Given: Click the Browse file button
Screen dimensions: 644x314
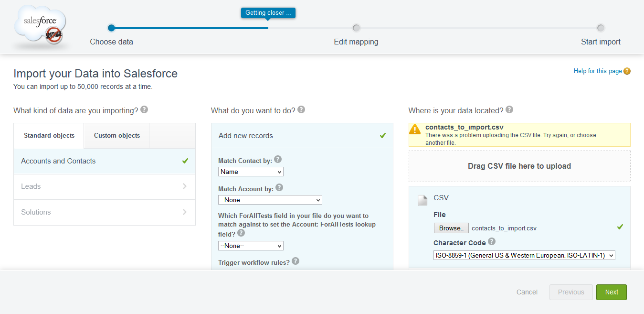Looking at the screenshot, I should (451, 228).
